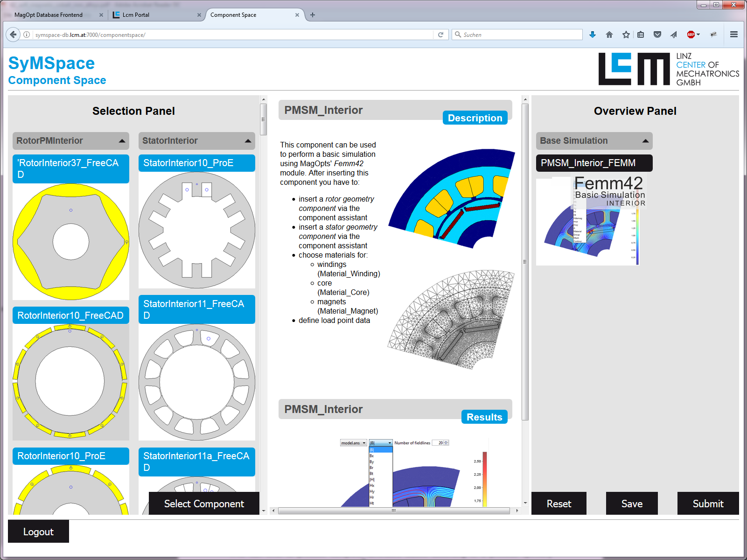Collapse the RotorPMInterior section
Screen dimensions: 747x560
coord(122,141)
